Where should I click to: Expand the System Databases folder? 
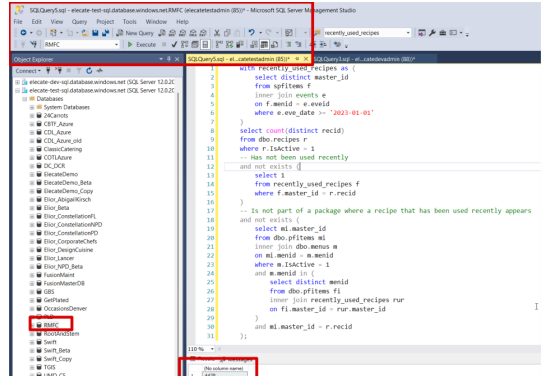point(32,107)
